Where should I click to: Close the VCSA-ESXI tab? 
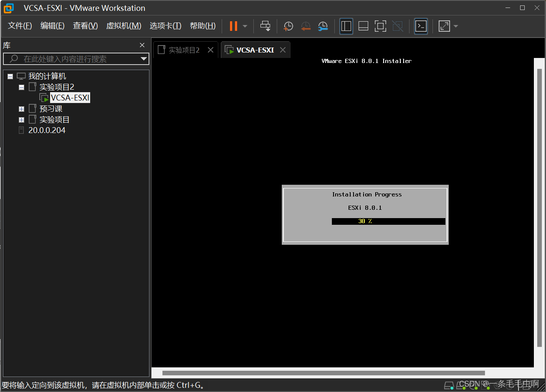[283, 50]
